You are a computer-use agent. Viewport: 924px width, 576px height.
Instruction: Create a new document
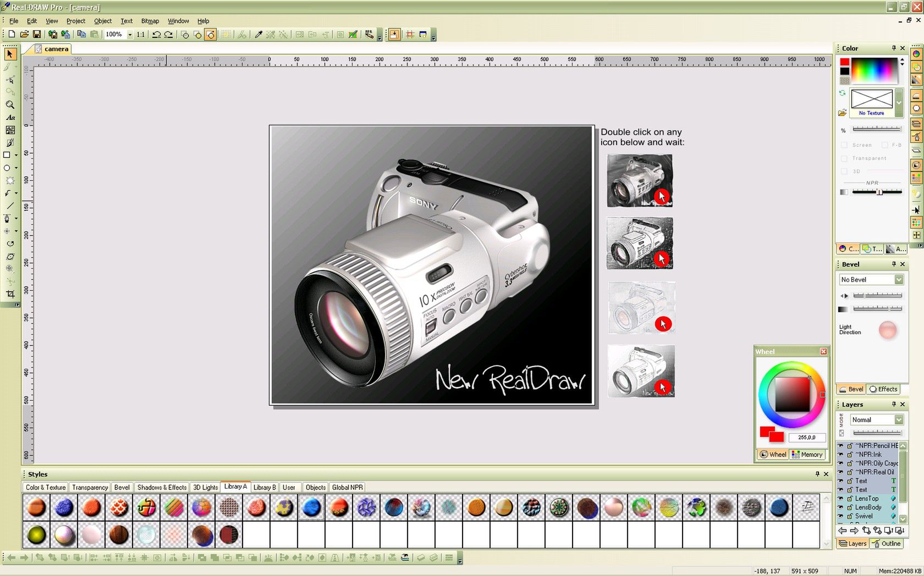12,34
